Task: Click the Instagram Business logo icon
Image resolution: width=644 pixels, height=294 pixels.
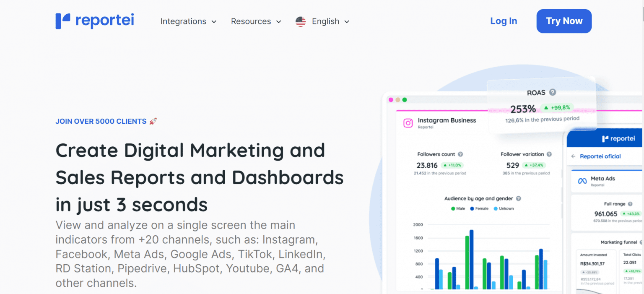Action: click(x=408, y=123)
